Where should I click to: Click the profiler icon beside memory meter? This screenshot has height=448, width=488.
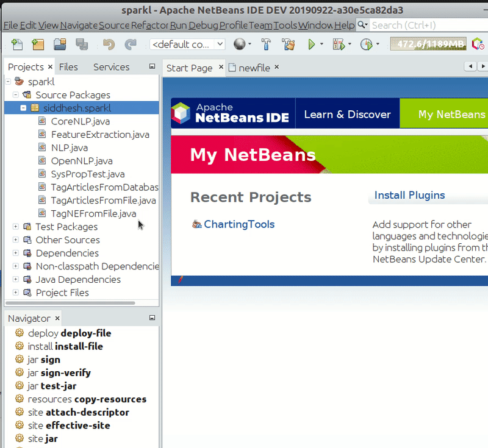pyautogui.click(x=478, y=44)
